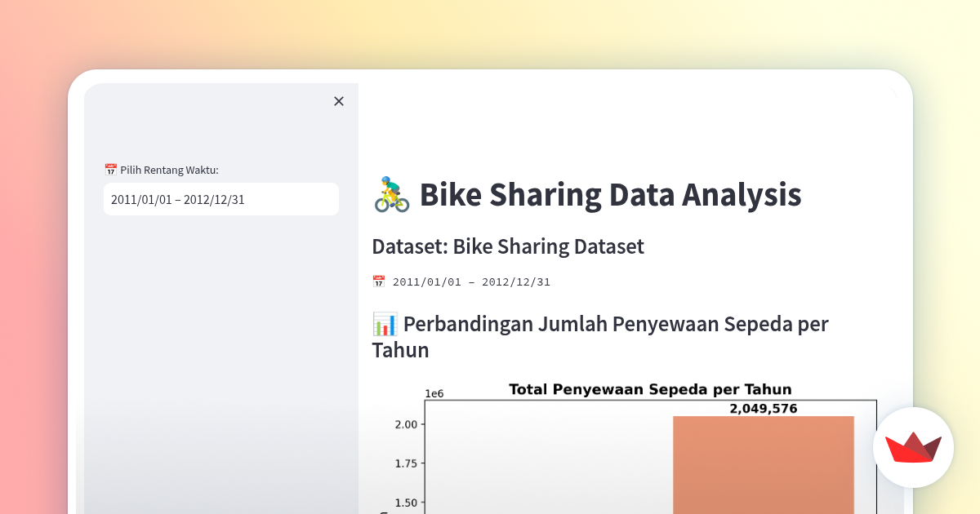The image size is (980, 514).
Task: Click the calendar icon beside 'Pilih Rentang Waktu'
Action: click(x=111, y=169)
